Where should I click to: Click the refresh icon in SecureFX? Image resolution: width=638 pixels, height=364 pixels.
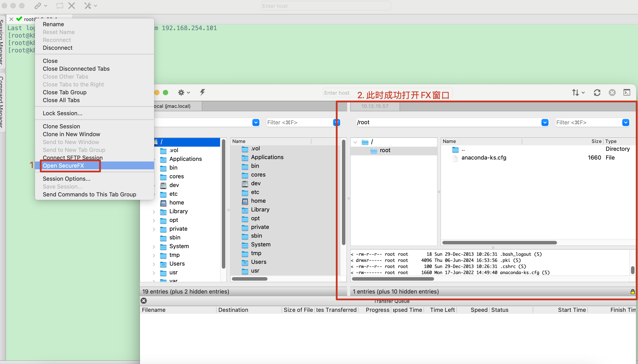pos(597,93)
